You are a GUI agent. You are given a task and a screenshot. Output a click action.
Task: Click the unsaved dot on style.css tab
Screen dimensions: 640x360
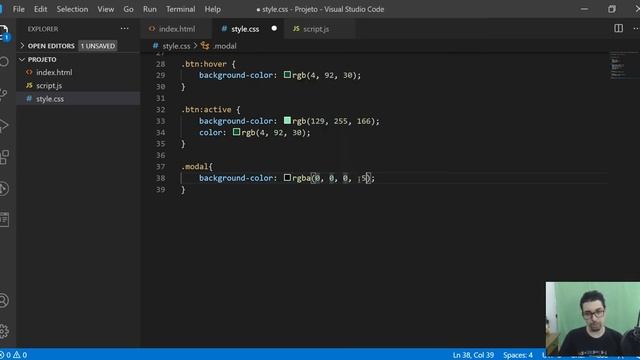point(274,28)
